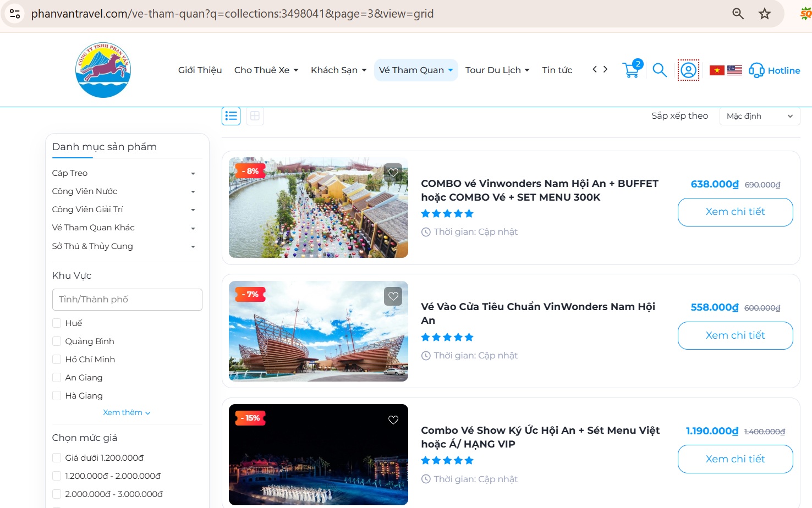Check the Giá dưới 1.200.000đ price filter

point(57,457)
